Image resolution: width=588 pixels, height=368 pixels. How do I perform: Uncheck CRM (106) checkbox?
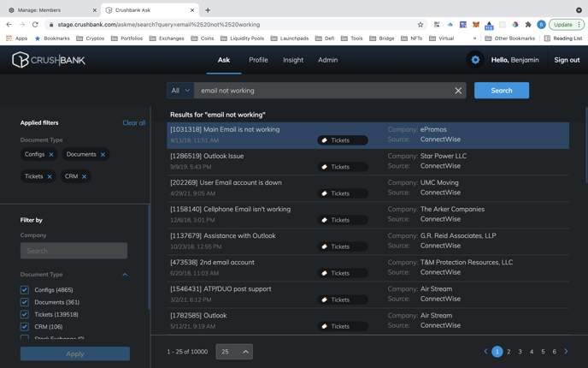click(x=25, y=327)
